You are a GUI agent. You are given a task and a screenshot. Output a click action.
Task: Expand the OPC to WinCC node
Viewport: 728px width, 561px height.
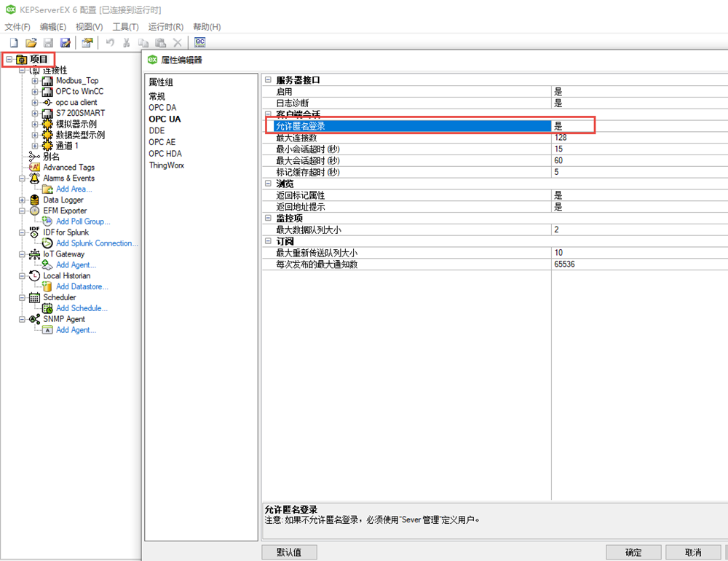tap(35, 92)
